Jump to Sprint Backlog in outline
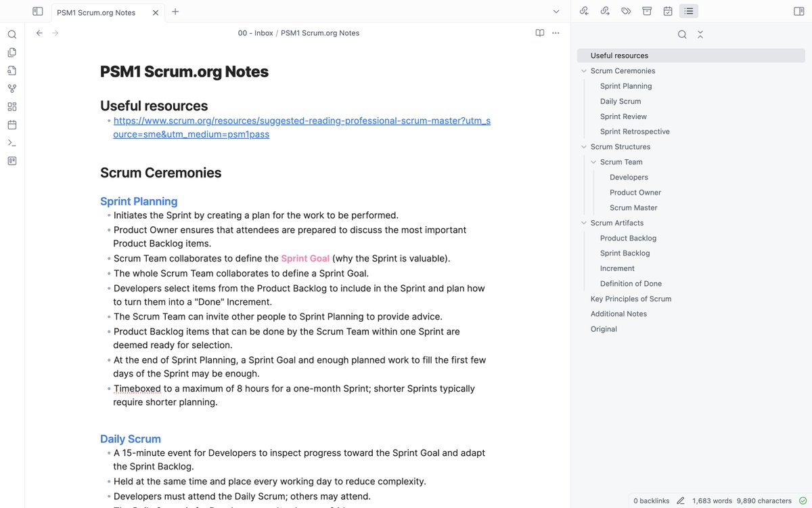This screenshot has width=812, height=508. pyautogui.click(x=625, y=253)
